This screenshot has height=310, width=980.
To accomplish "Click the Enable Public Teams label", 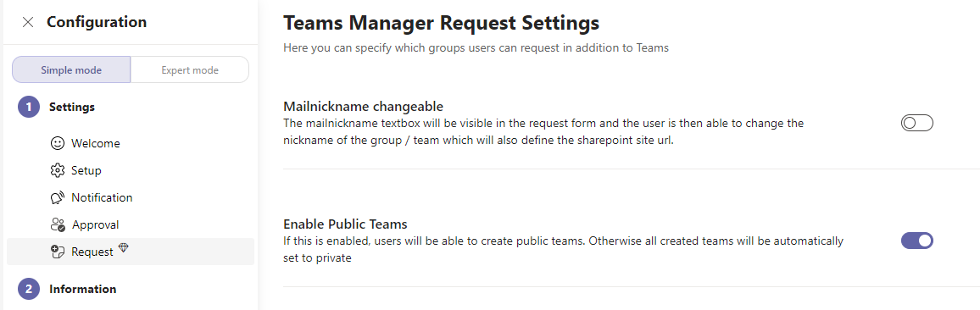I will 345,224.
